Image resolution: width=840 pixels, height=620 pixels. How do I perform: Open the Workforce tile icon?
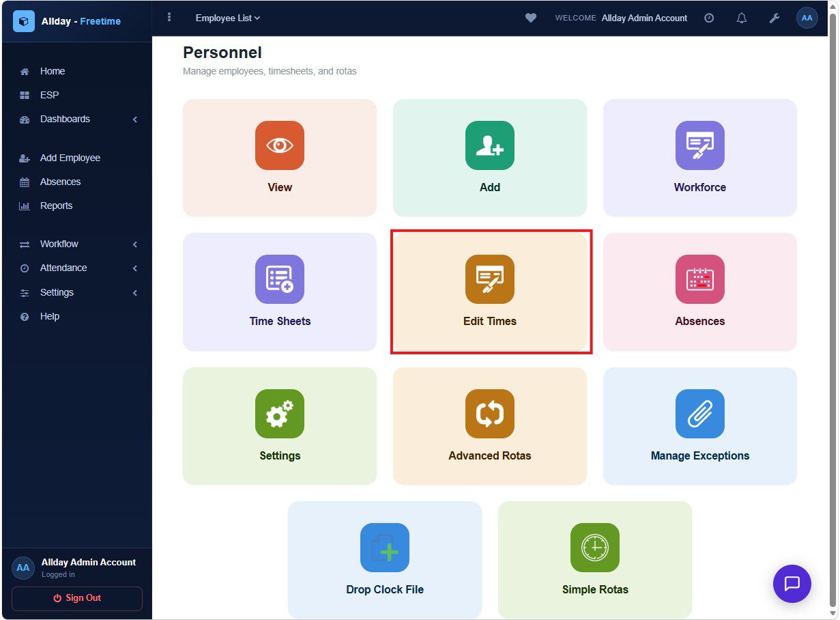coord(700,145)
